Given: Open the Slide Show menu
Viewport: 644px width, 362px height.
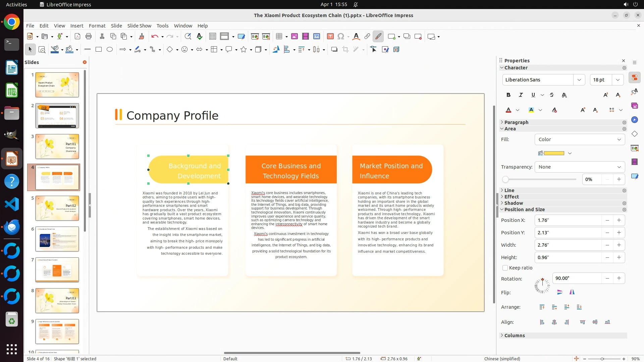Looking at the screenshot, I should point(139,26).
